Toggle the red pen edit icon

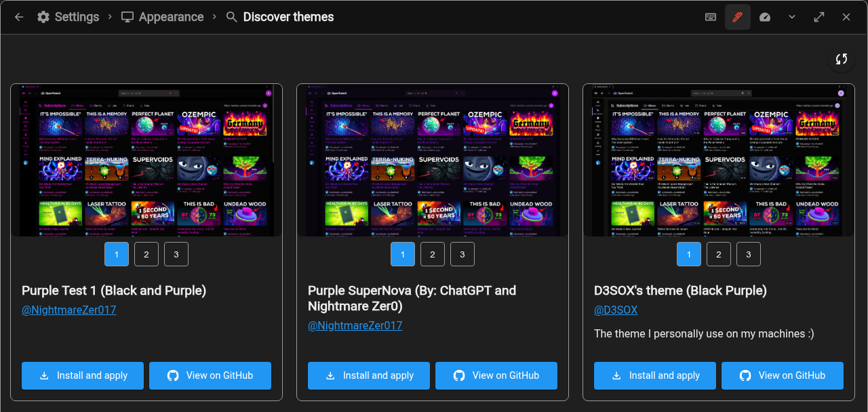click(x=738, y=17)
